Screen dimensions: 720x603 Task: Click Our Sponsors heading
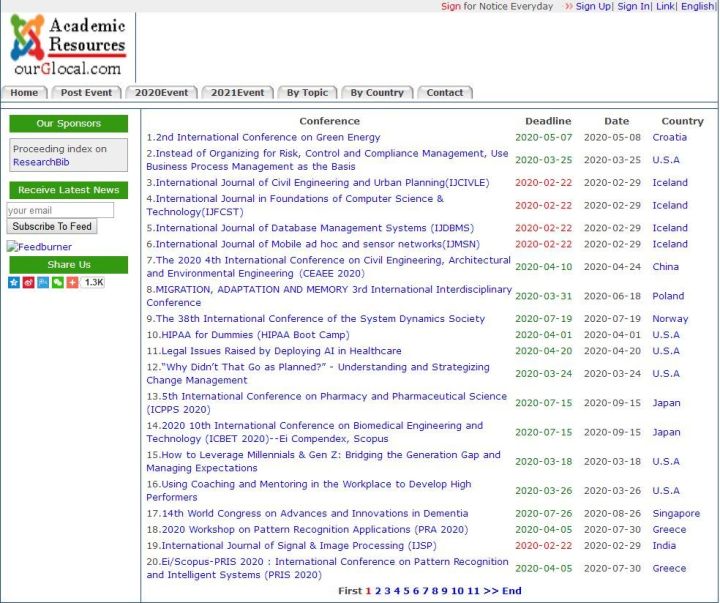[x=68, y=124]
